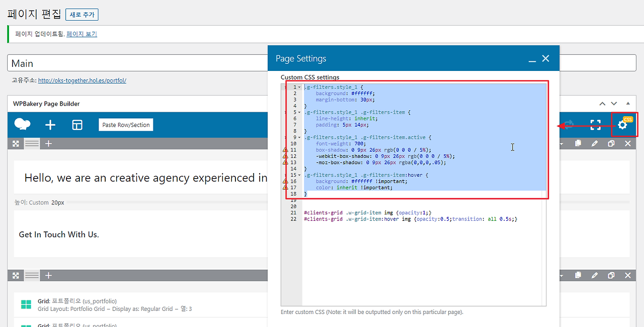
Task: Click move handle icon on second row
Action: [x=16, y=275]
